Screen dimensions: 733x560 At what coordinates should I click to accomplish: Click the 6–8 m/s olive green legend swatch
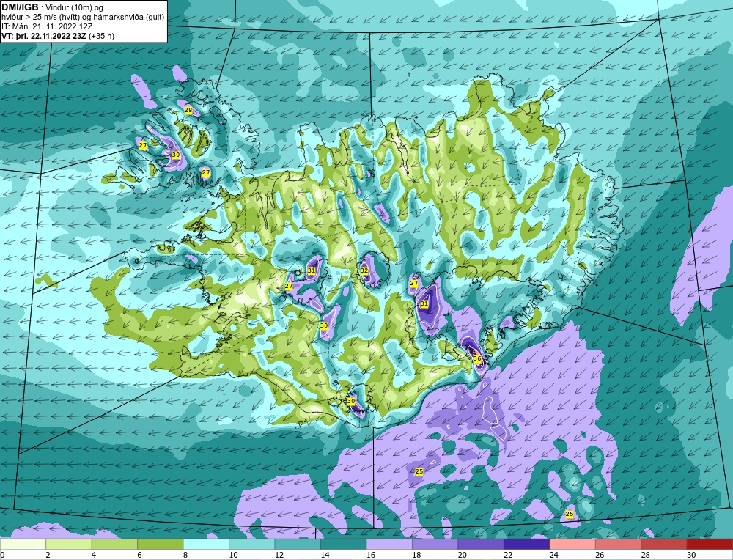point(161,544)
